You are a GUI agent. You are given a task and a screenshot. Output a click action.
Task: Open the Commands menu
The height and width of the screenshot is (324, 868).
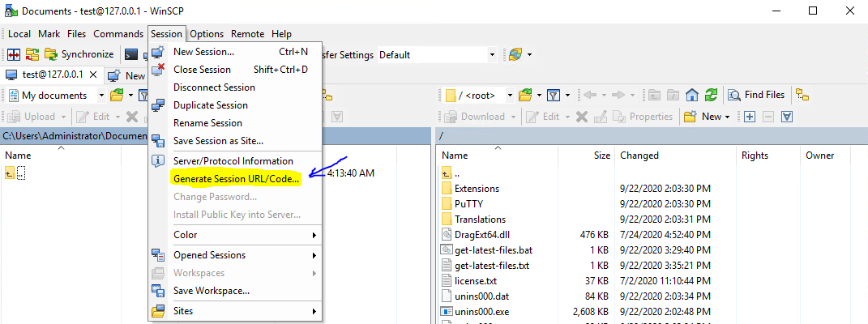118,34
